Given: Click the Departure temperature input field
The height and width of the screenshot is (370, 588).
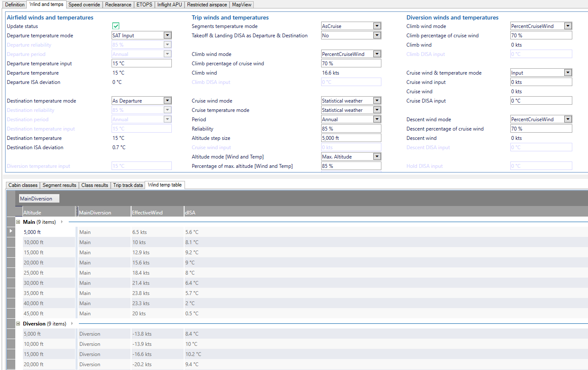Looking at the screenshot, I should click(x=141, y=63).
